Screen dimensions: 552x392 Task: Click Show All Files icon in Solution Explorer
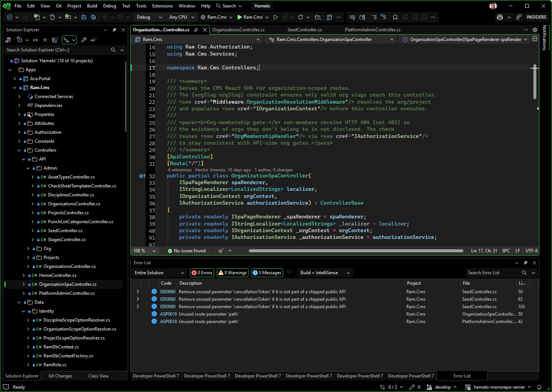55,40
